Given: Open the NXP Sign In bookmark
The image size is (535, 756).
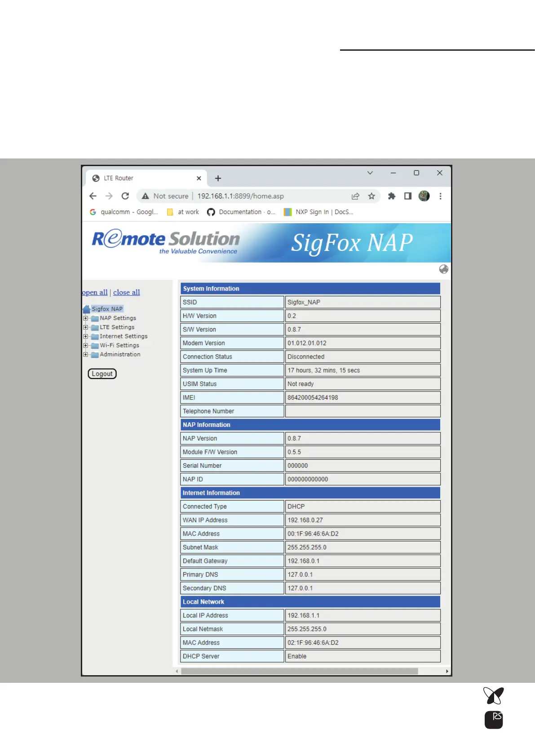Looking at the screenshot, I should pyautogui.click(x=318, y=212).
